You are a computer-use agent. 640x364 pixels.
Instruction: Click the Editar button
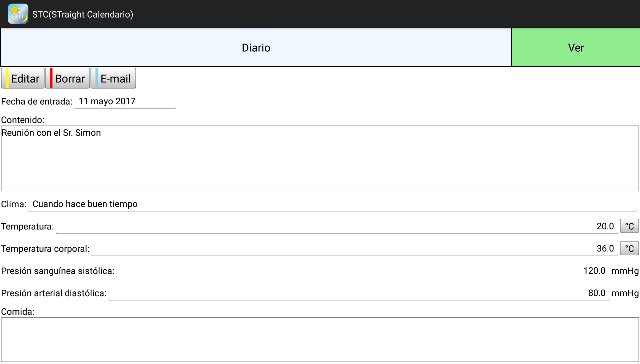click(x=23, y=78)
